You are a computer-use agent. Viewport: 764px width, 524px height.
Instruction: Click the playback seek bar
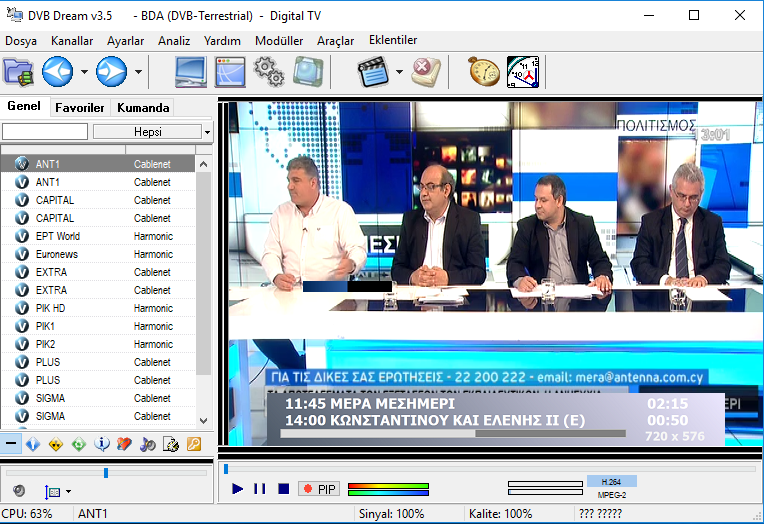coord(490,469)
